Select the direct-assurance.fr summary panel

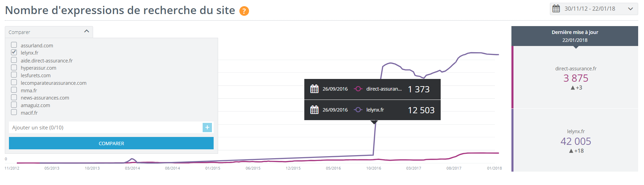(x=576, y=78)
